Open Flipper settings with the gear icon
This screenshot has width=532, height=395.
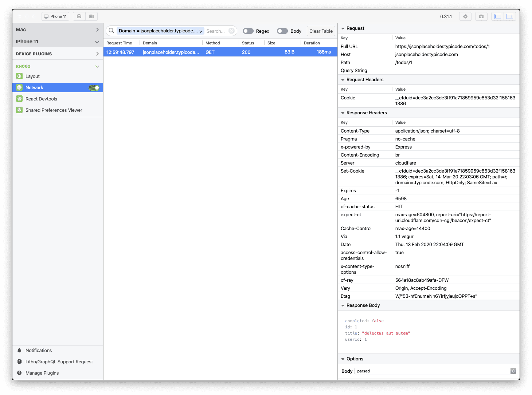tap(465, 16)
